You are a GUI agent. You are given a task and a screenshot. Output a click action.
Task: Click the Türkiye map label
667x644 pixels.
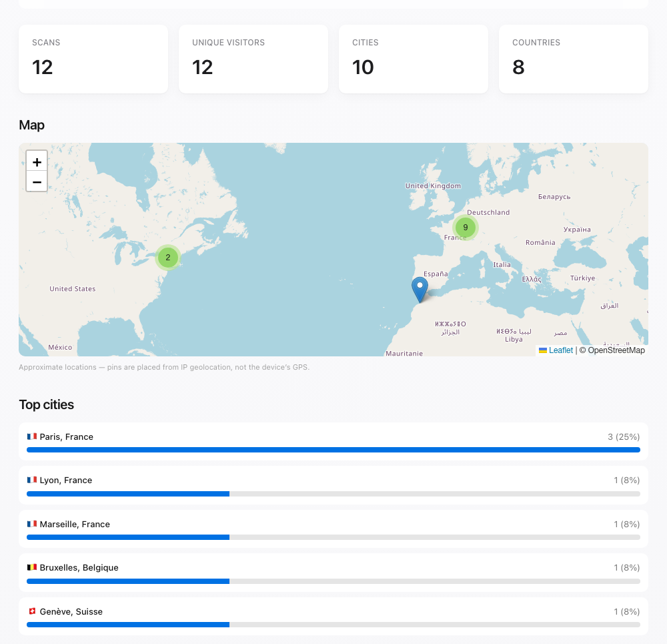pos(583,278)
